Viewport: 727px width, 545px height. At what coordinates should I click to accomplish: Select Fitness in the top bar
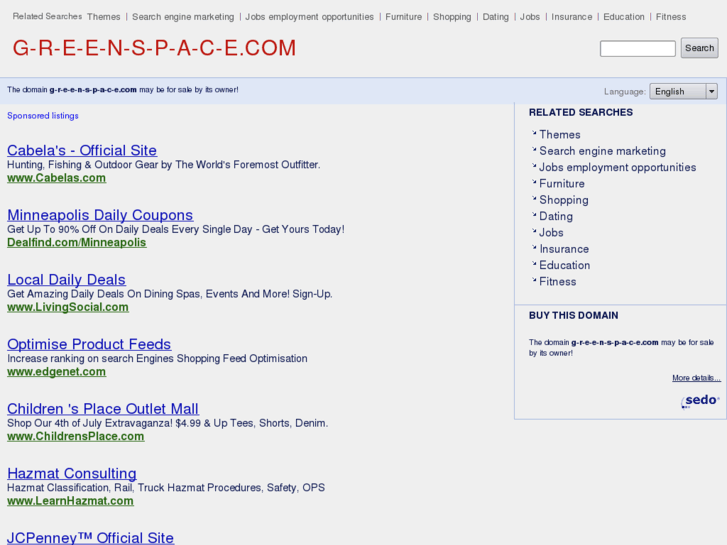671,17
